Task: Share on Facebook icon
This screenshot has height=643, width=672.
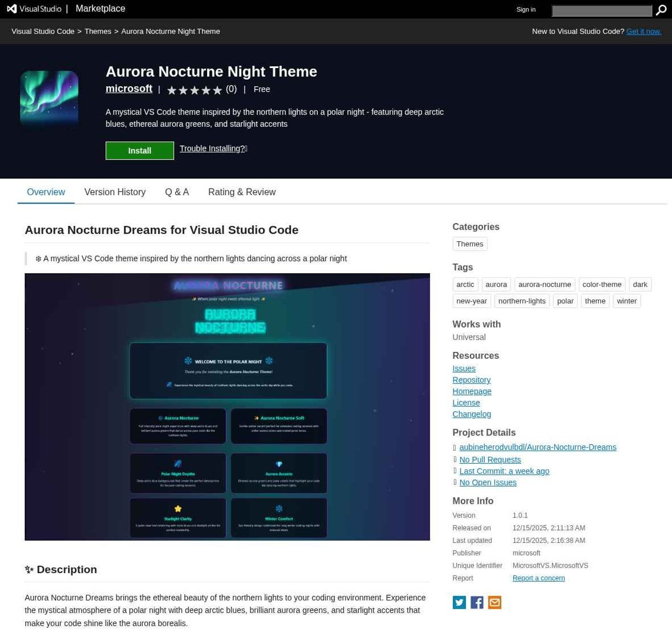Action: [x=477, y=602]
